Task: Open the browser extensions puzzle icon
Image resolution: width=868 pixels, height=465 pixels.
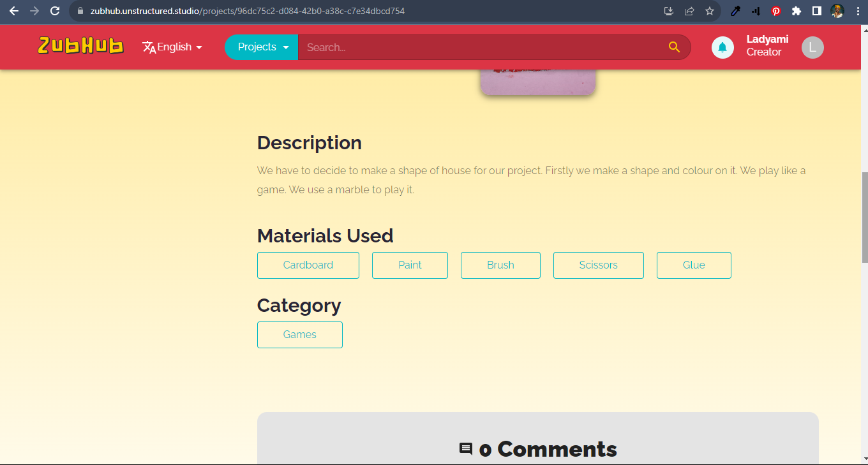Action: point(796,11)
